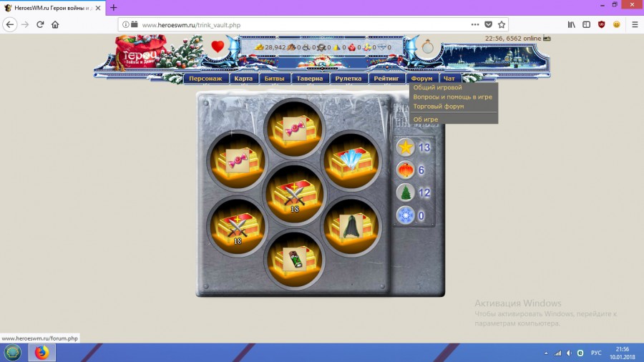This screenshot has width=644, height=362.
Task: Open the lower-left crossed swords chest
Action: pyautogui.click(x=237, y=227)
